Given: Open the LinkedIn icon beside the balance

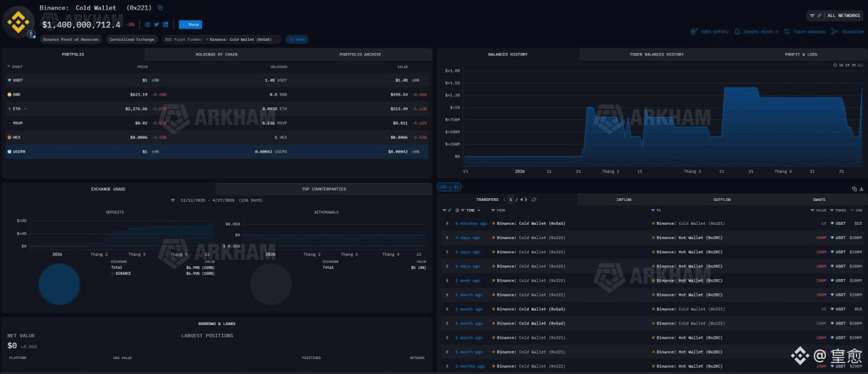Looking at the screenshot, I should click(165, 24).
